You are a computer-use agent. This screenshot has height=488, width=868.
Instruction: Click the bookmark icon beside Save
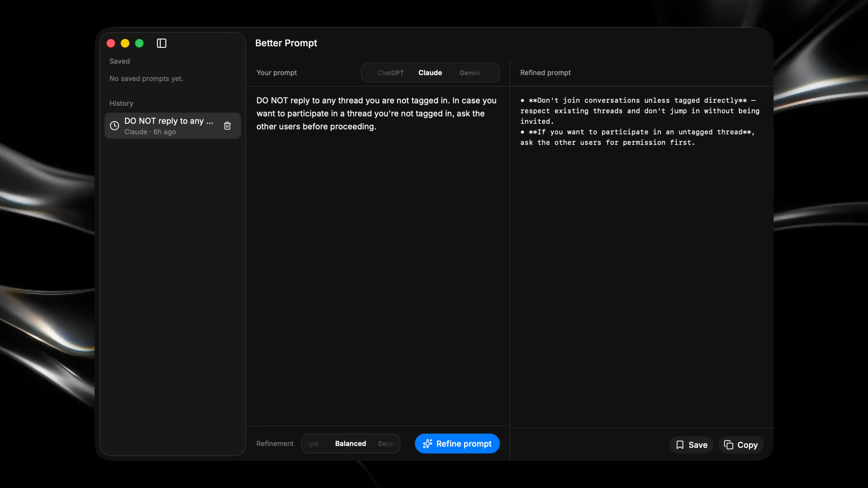680,445
